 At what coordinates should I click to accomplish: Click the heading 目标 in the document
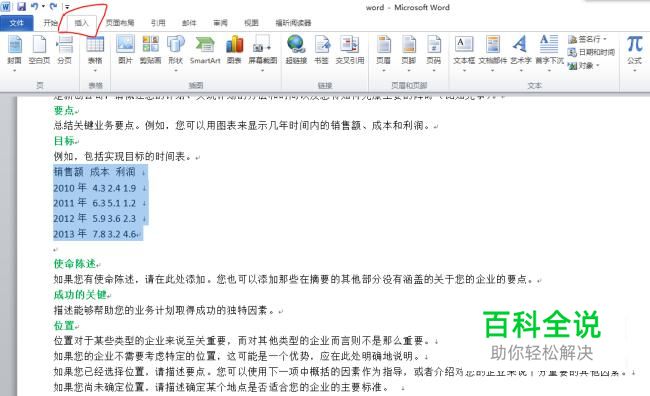coord(64,141)
